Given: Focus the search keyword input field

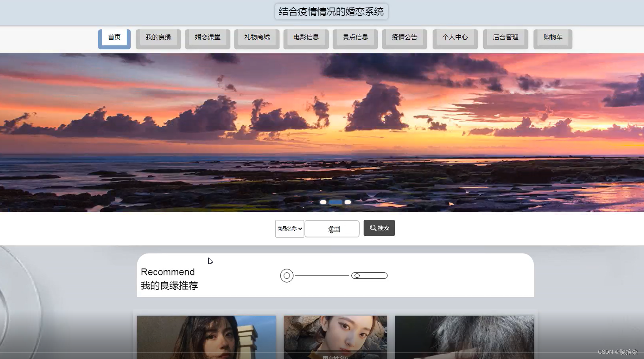Looking at the screenshot, I should coord(332,229).
